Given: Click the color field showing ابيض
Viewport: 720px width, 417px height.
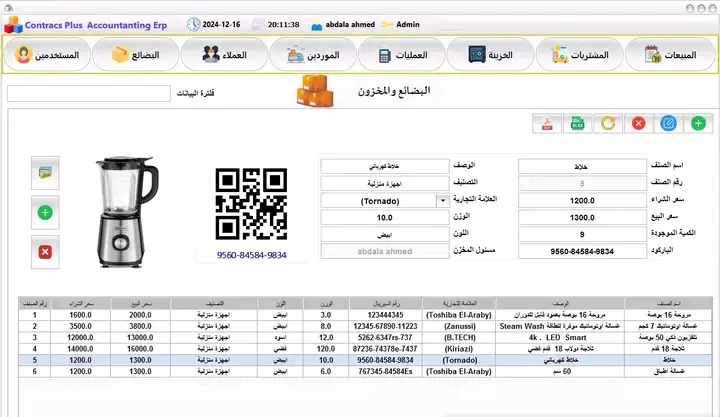Looking at the screenshot, I should 385,235.
